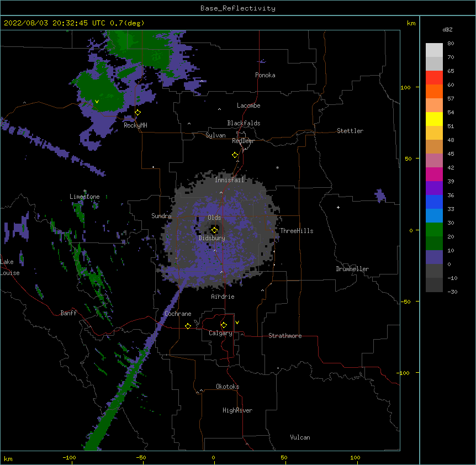Select the Stettler label

coord(350,131)
